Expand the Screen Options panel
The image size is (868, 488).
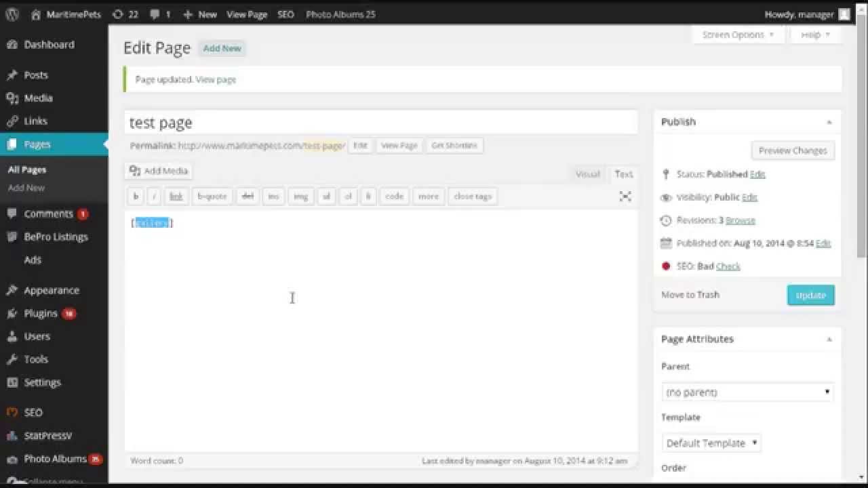(738, 35)
